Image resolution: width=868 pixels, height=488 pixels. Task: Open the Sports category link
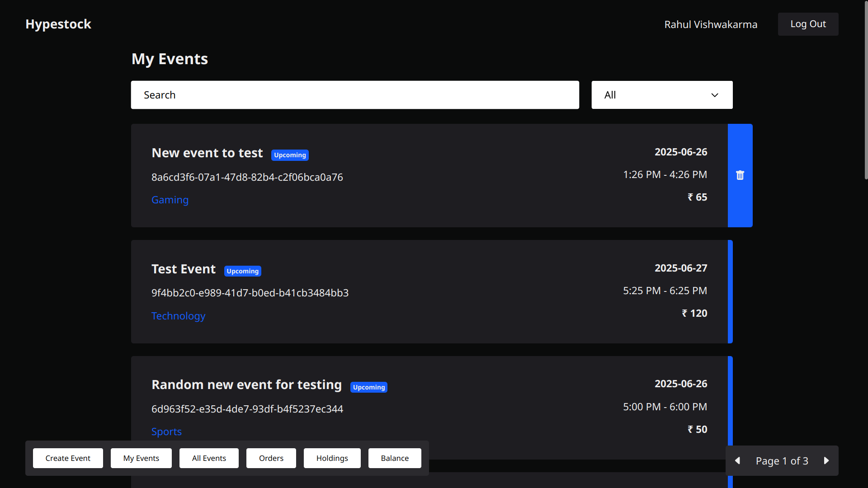pyautogui.click(x=166, y=432)
